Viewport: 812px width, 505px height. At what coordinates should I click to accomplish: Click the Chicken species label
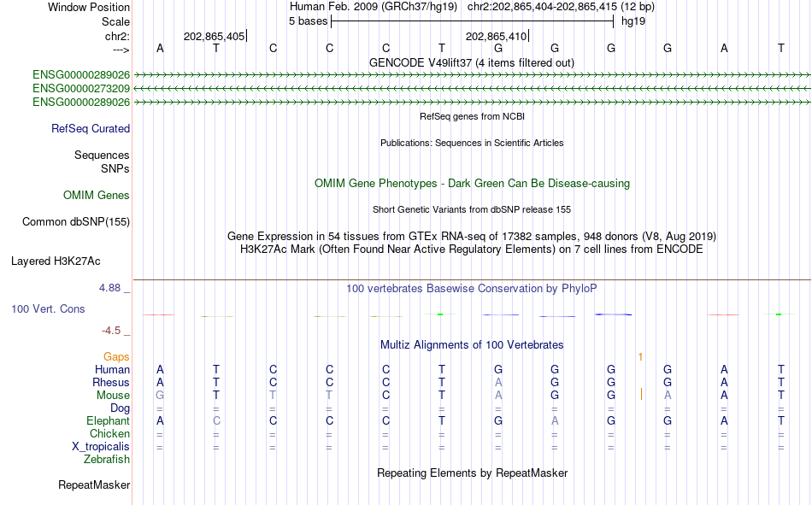coord(109,433)
